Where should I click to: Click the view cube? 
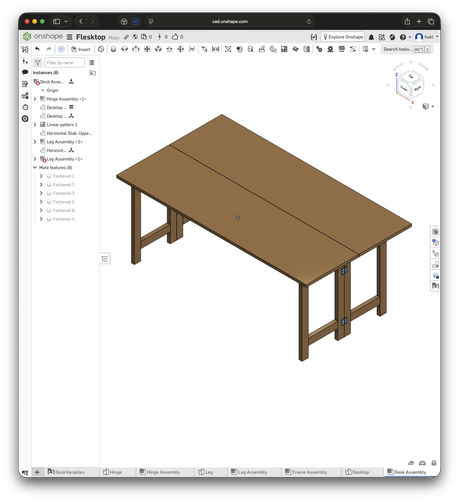[411, 86]
